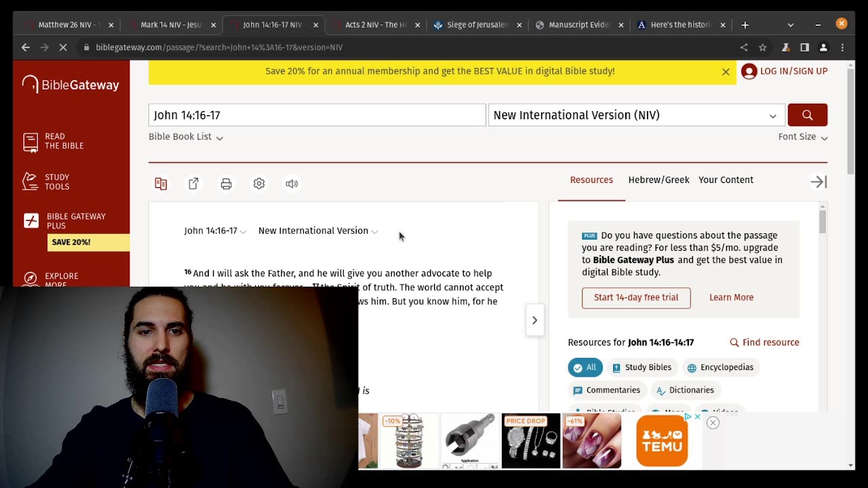Viewport: 868px width, 488px height.
Task: Toggle Commentaries filter chip
Action: click(607, 390)
